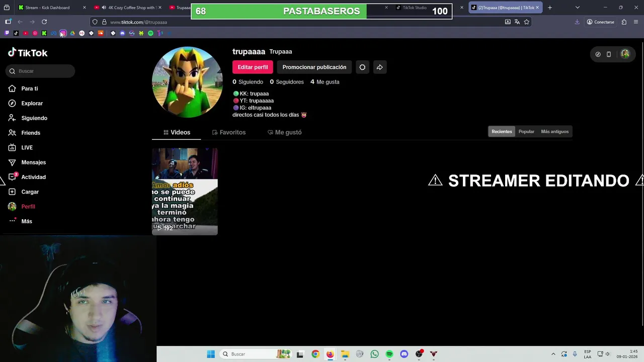Show hidden system tray icons
The image size is (644, 362).
click(x=553, y=354)
